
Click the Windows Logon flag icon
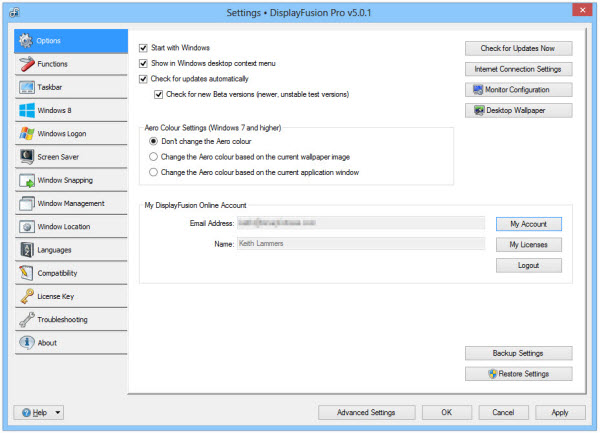pos(27,133)
